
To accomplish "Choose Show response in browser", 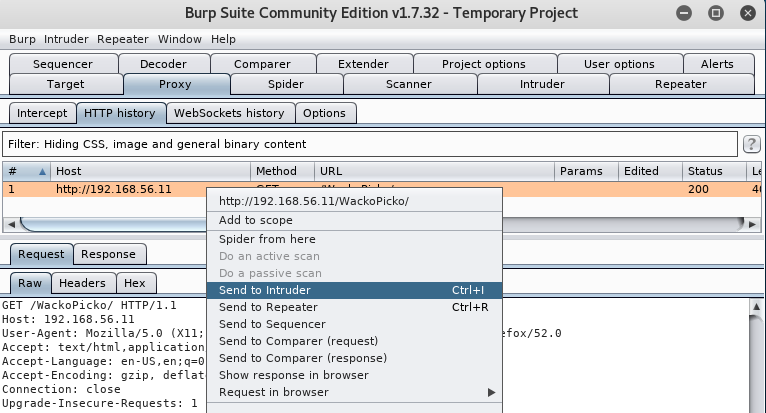I will (x=354, y=375).
